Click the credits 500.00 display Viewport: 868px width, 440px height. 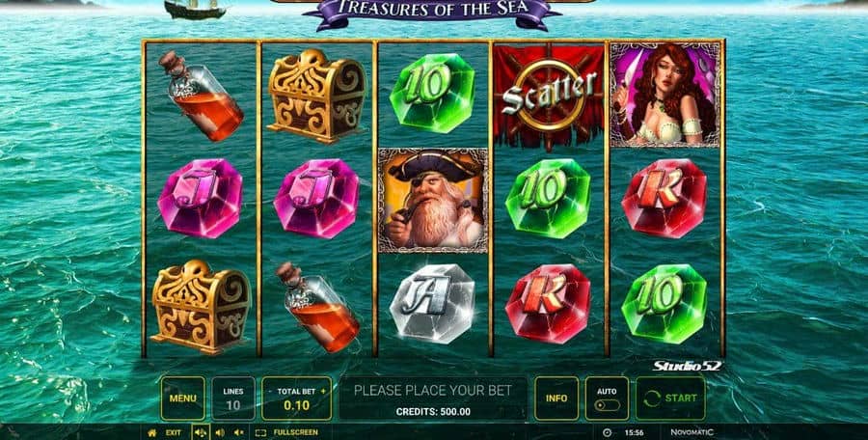[433, 412]
